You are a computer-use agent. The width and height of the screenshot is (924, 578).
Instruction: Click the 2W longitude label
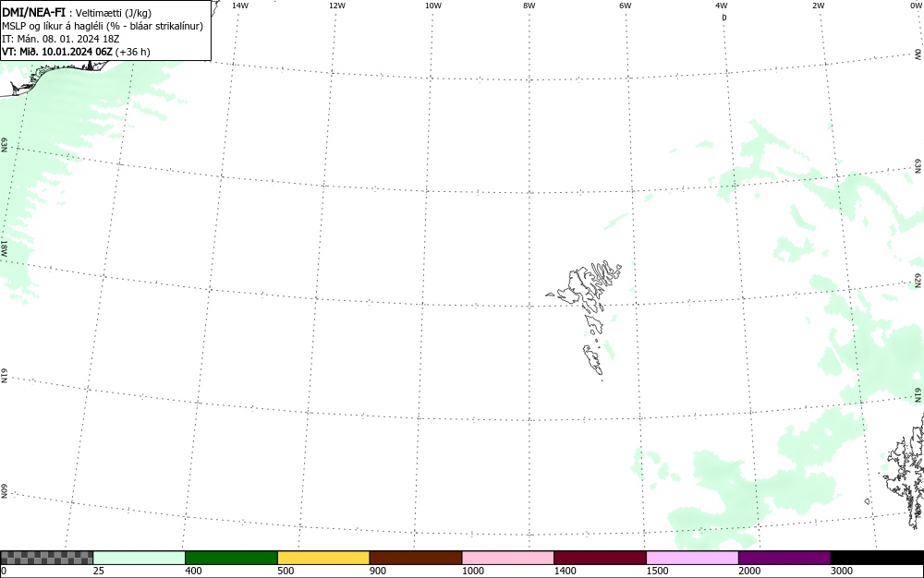click(x=818, y=6)
